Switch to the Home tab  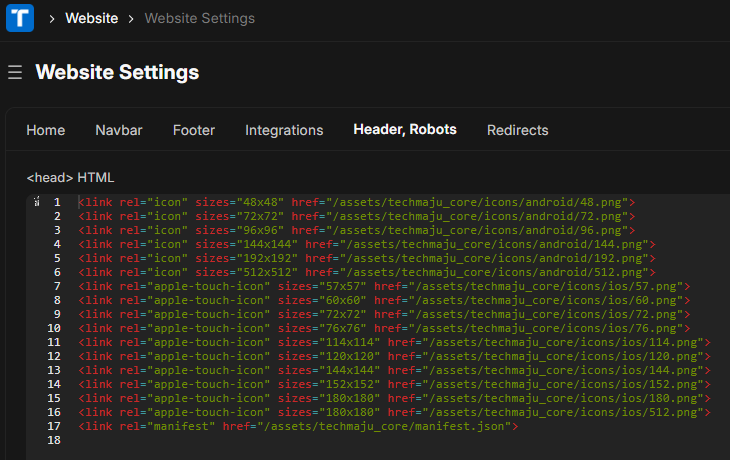(x=46, y=130)
